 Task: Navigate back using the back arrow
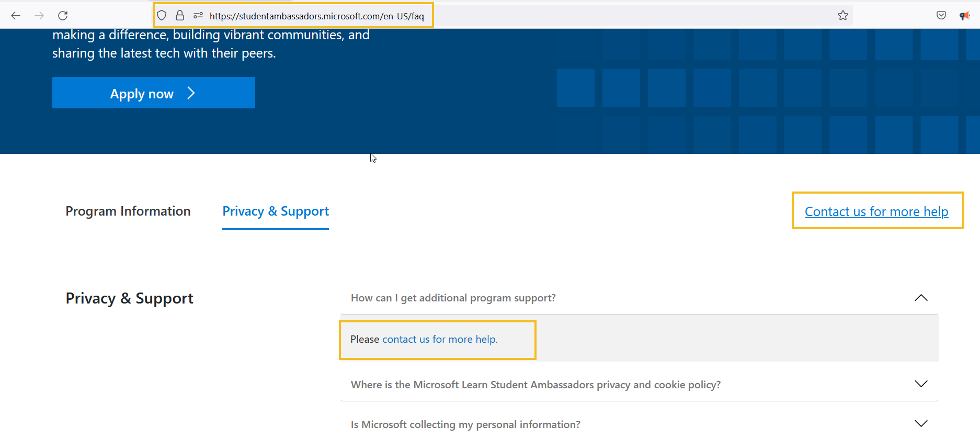coord(16,15)
